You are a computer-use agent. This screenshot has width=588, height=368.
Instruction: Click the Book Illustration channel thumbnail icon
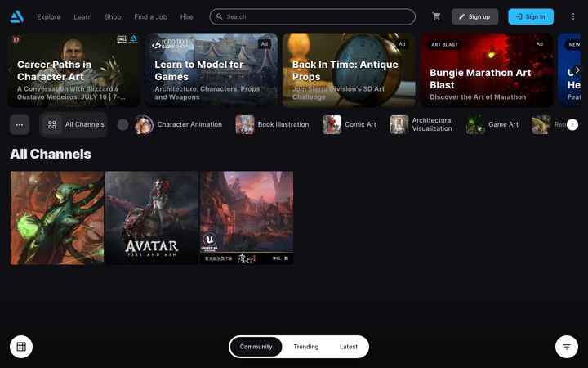245,124
